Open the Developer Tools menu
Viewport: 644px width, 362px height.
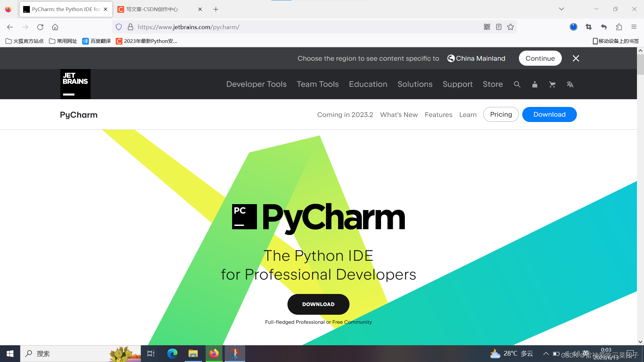point(256,84)
